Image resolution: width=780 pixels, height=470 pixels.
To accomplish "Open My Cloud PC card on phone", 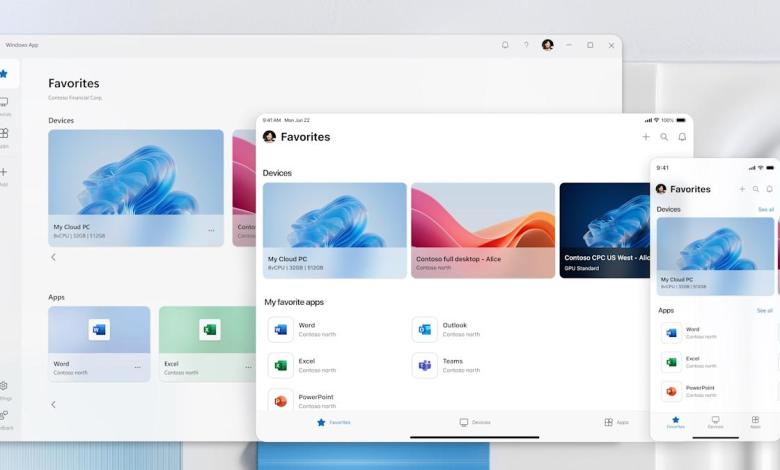I will (715, 257).
